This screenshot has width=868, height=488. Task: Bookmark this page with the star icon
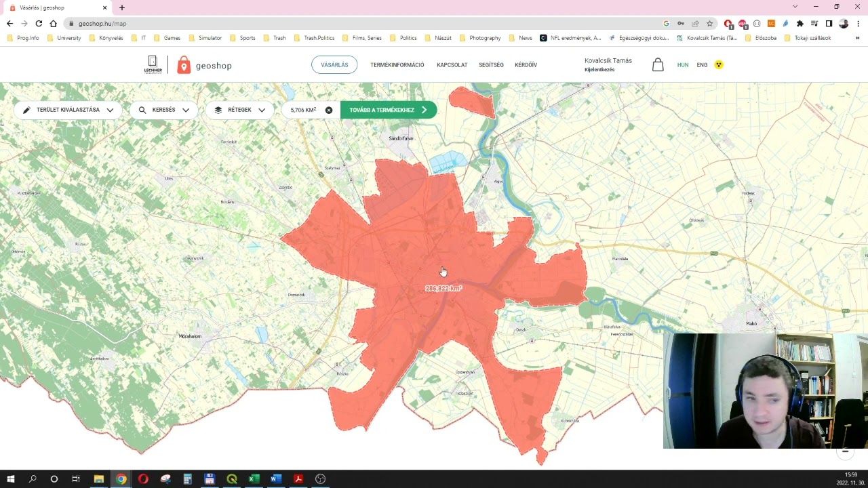(709, 24)
